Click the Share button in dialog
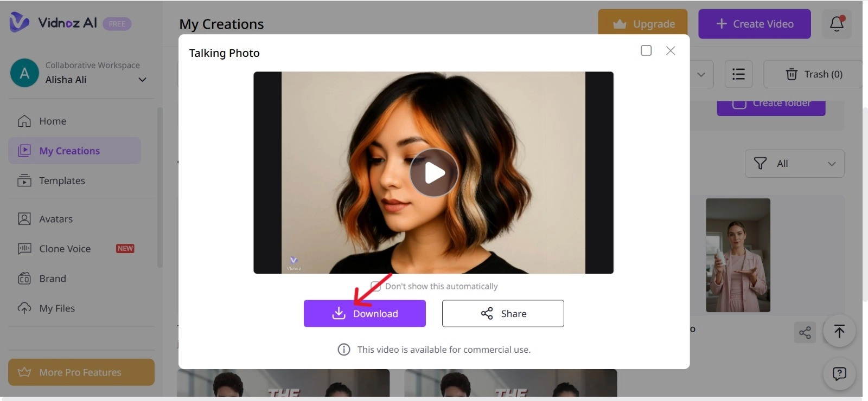Screen dimensions: 868x401 click(503, 313)
